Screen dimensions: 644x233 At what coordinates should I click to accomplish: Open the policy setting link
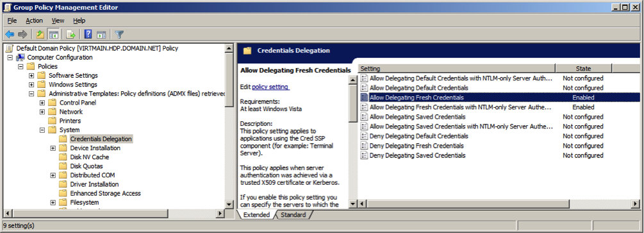(x=270, y=87)
